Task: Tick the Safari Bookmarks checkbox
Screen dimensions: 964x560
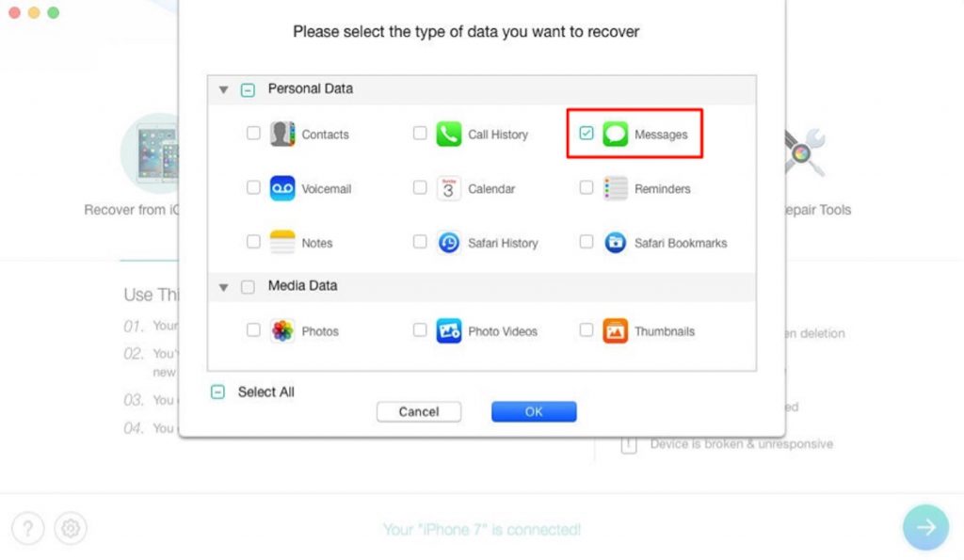Action: 586,242
